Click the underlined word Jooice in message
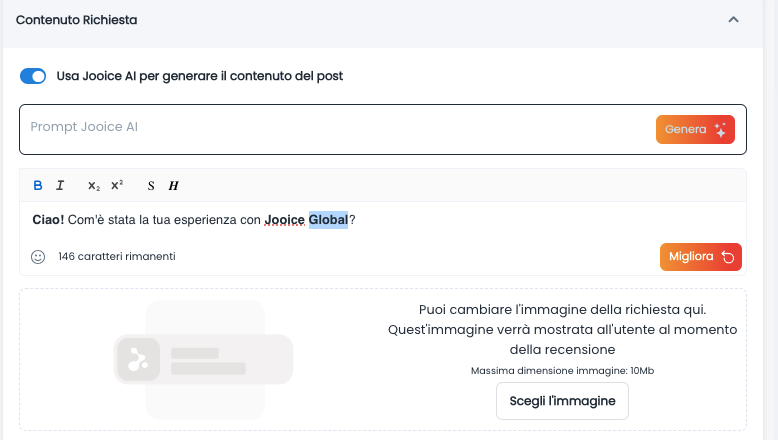Image resolution: width=778 pixels, height=440 pixels. pyautogui.click(x=284, y=220)
